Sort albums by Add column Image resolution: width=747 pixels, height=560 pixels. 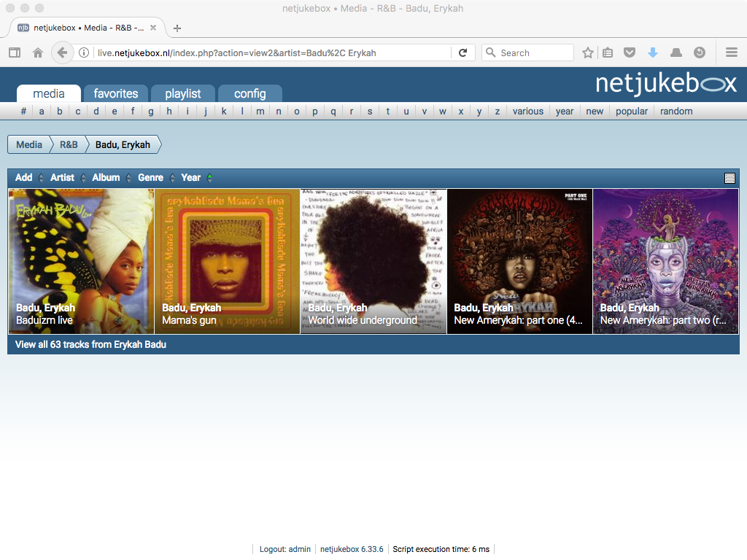(24, 177)
